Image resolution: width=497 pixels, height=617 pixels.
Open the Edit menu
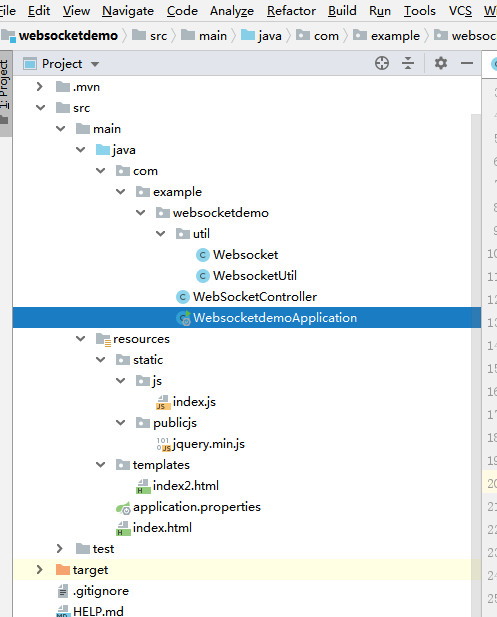tap(39, 11)
